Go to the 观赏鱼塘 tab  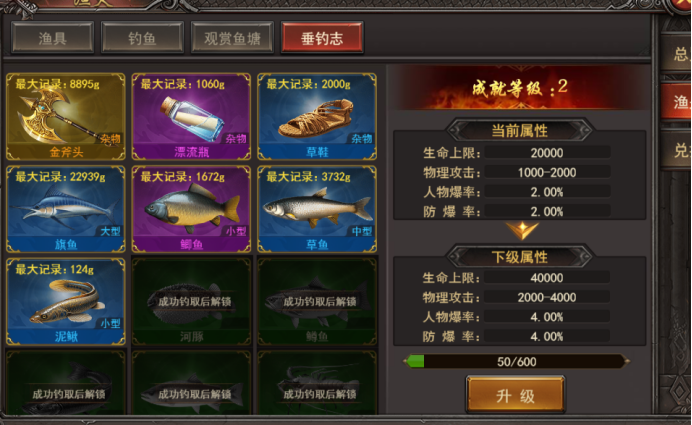pos(232,38)
